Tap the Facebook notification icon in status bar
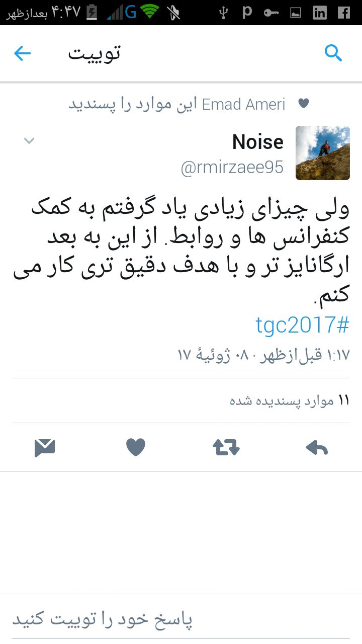Screen dimensions: 362x644 coord(344,13)
